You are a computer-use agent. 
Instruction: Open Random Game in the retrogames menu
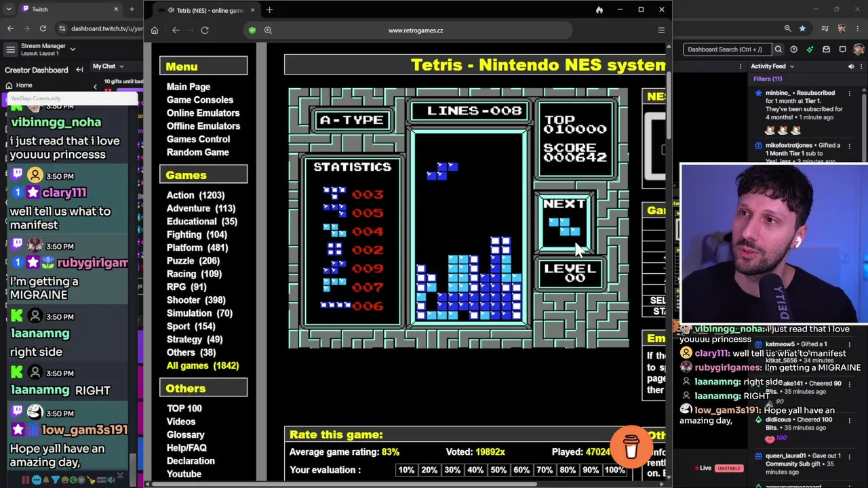point(198,152)
